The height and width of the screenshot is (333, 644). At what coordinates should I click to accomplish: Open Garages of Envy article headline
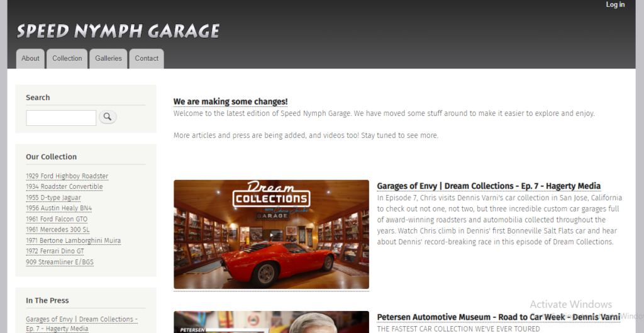pyautogui.click(x=489, y=186)
